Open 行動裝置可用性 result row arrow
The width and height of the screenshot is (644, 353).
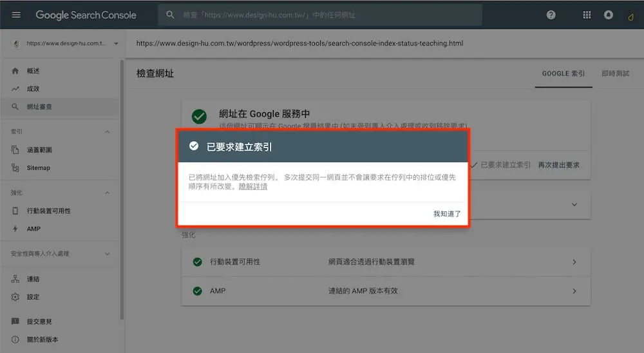tap(574, 262)
